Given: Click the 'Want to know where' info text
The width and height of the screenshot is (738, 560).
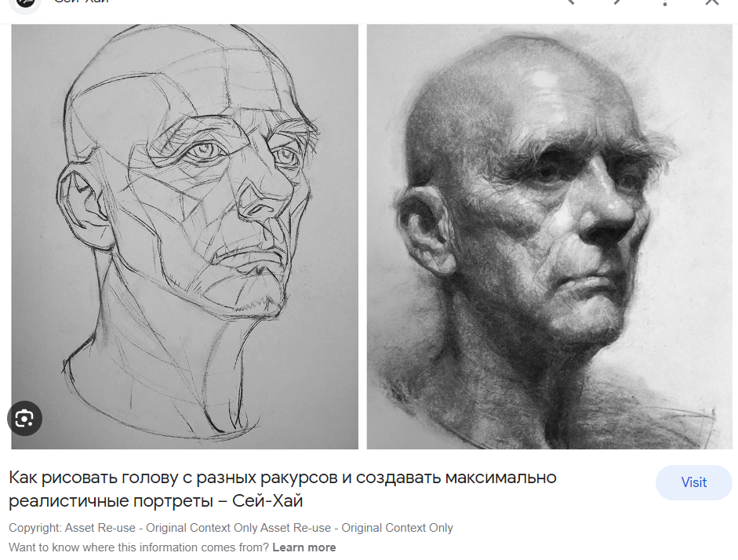Looking at the screenshot, I should (139, 547).
